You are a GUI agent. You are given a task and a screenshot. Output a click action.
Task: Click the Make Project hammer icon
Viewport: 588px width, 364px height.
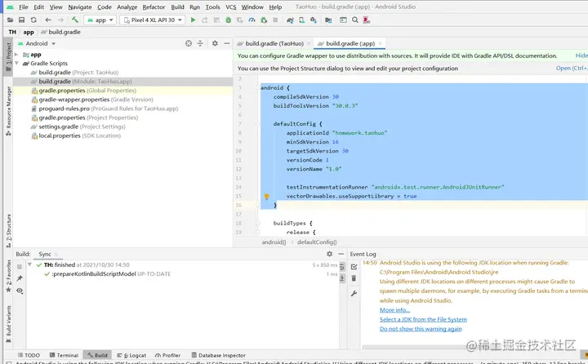pos(75,20)
